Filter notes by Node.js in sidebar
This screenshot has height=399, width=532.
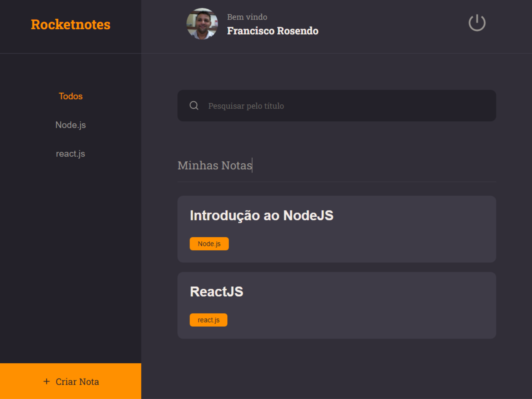tap(71, 125)
